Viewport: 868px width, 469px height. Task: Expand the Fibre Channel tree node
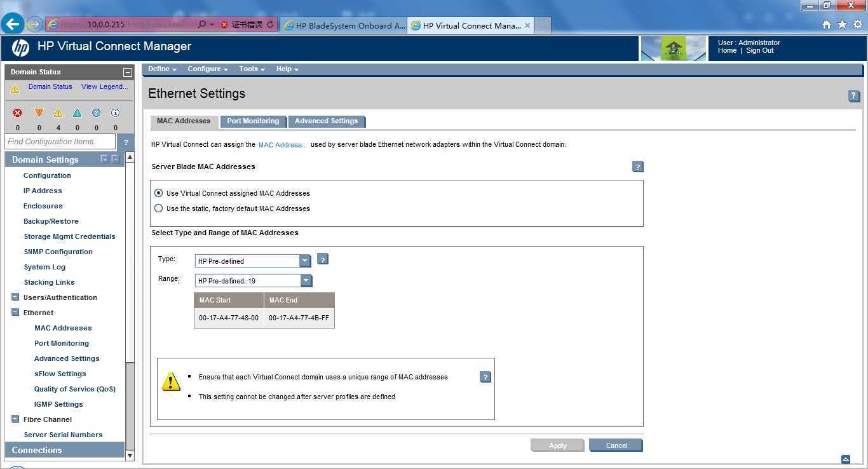(x=15, y=419)
